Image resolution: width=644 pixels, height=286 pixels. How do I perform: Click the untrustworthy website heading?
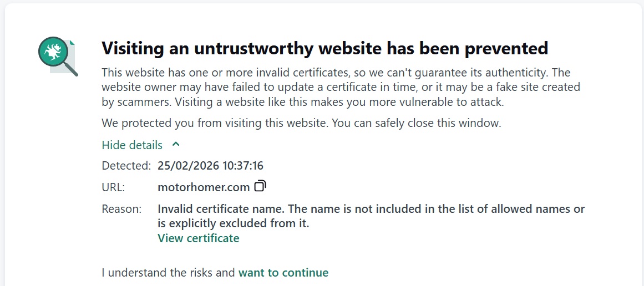pos(324,48)
